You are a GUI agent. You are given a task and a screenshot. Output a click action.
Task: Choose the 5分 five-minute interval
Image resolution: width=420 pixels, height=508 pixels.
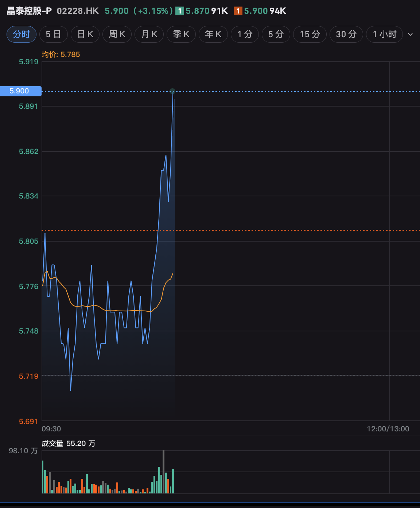pos(276,34)
